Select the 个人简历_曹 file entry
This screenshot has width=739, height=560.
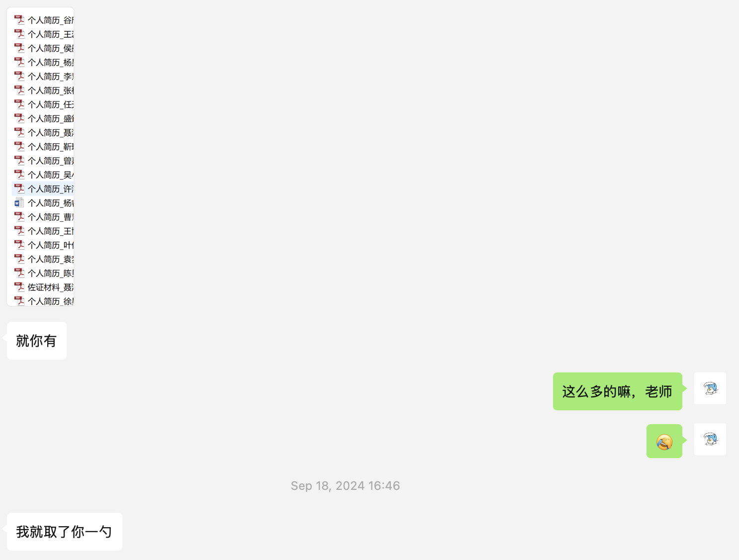coord(43,217)
